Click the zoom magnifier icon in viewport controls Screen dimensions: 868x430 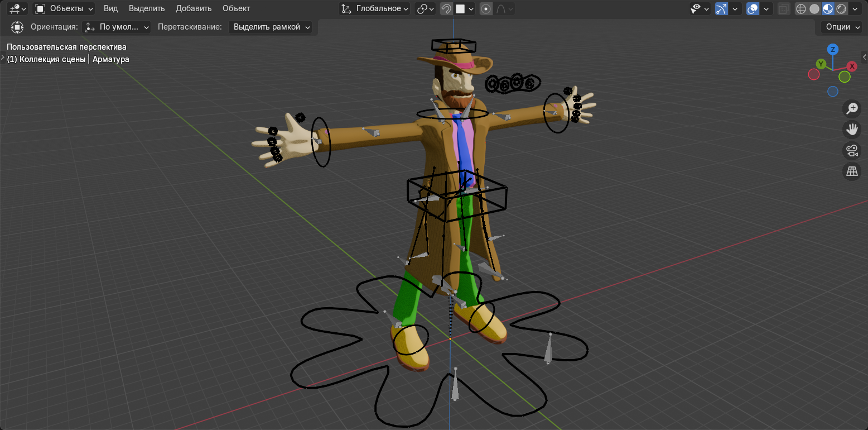point(851,108)
